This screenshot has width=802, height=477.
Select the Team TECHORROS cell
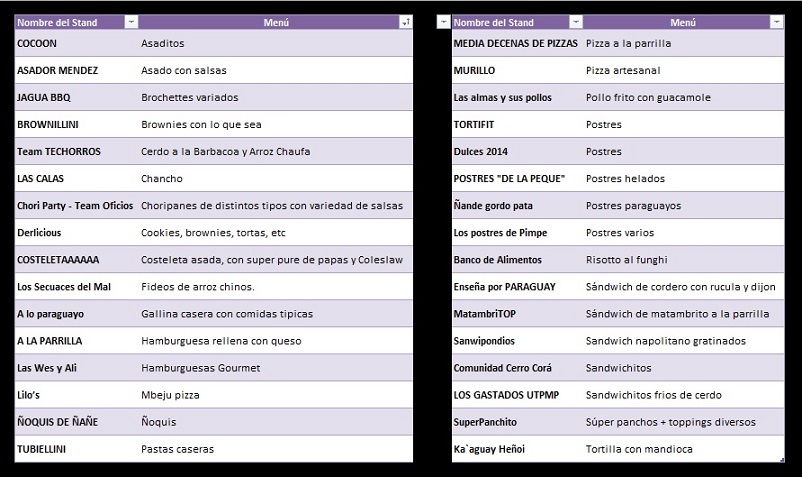tap(76, 152)
